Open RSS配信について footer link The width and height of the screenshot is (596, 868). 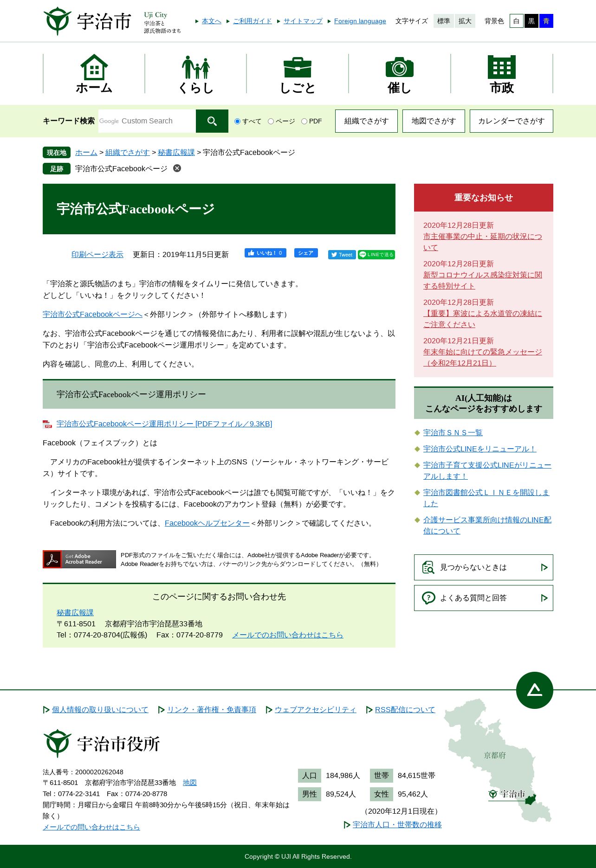405,709
